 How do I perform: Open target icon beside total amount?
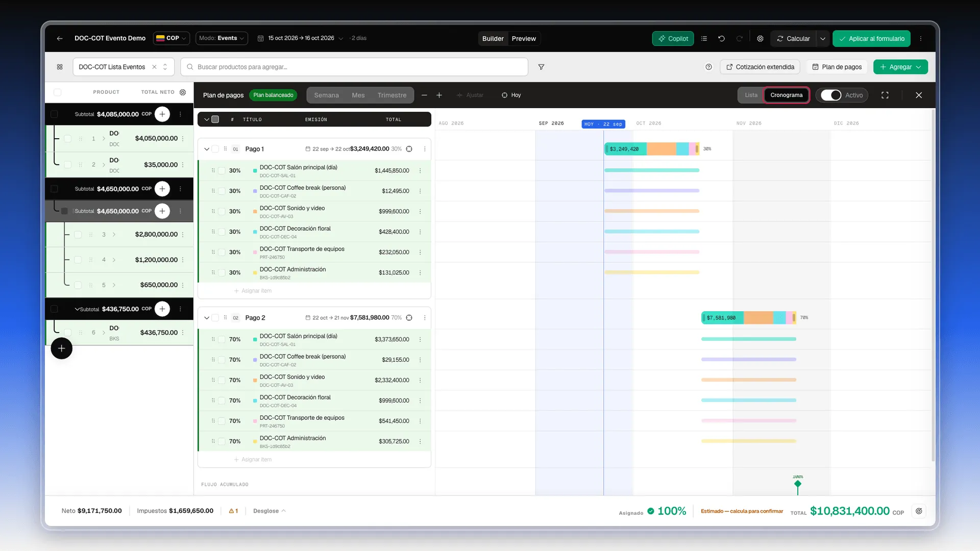919,511
